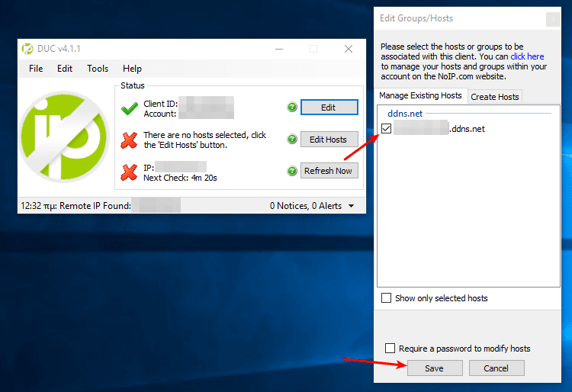Viewport: 572px width, 392px height.
Task: Click the Edit Hosts button
Action: 329,140
